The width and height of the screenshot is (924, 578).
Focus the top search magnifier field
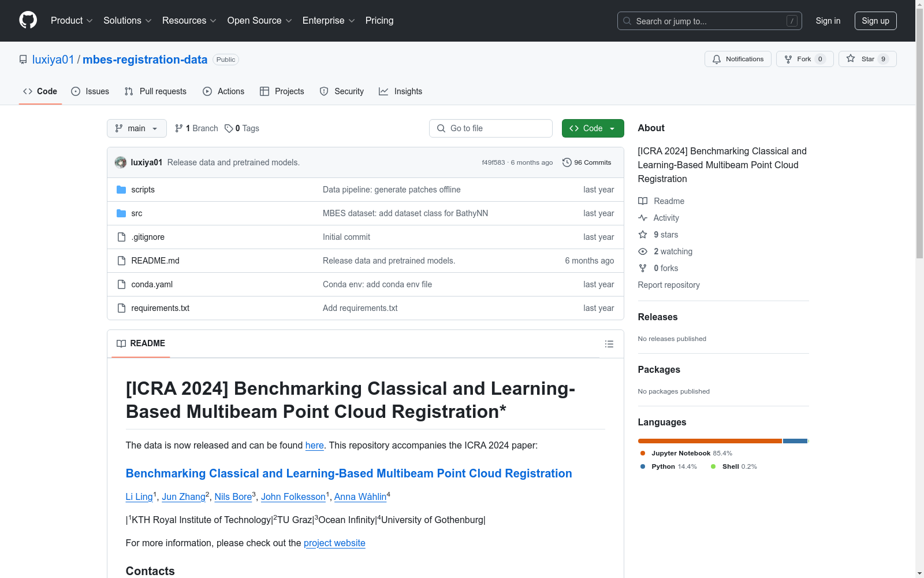(x=709, y=21)
